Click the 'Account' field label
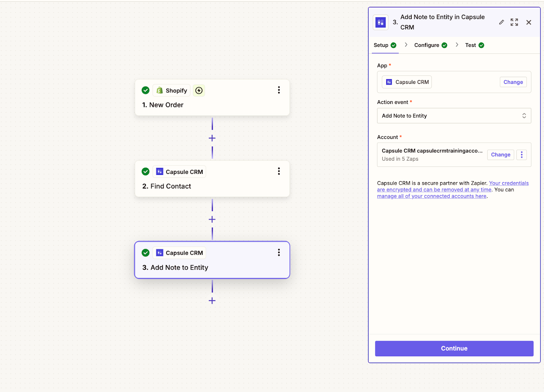 tap(387, 137)
